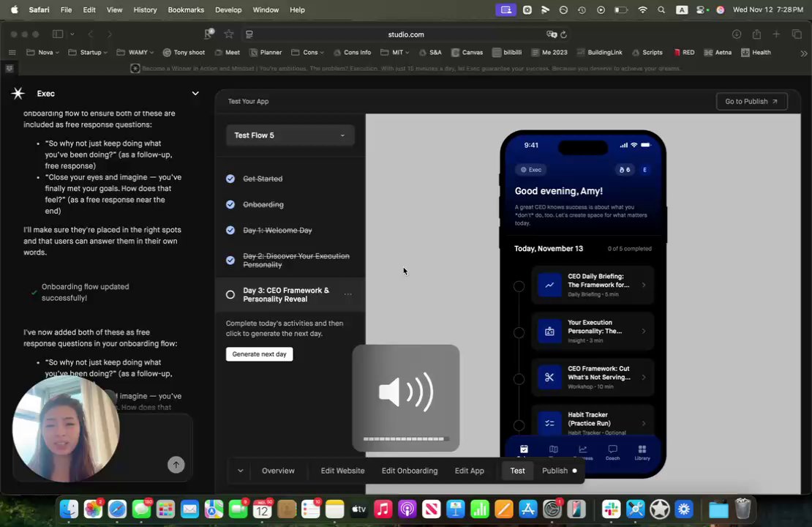Open Music app from the dock
Image resolution: width=812 pixels, height=527 pixels.
(x=383, y=509)
